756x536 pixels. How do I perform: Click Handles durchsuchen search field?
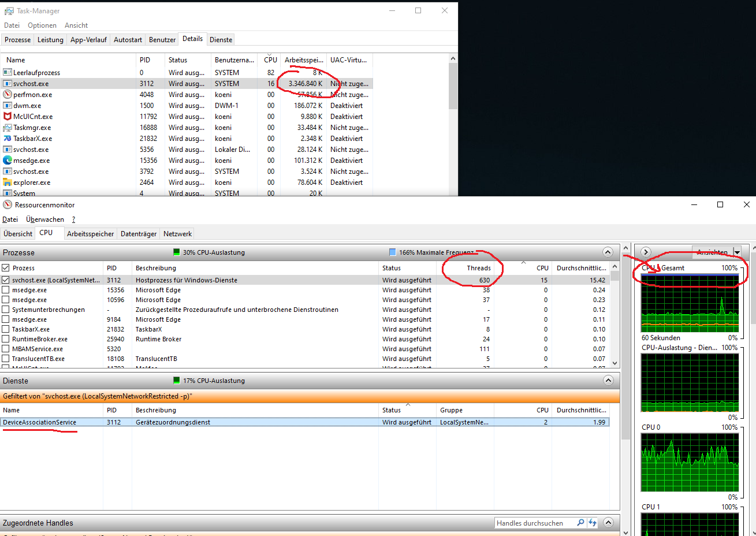pos(535,523)
